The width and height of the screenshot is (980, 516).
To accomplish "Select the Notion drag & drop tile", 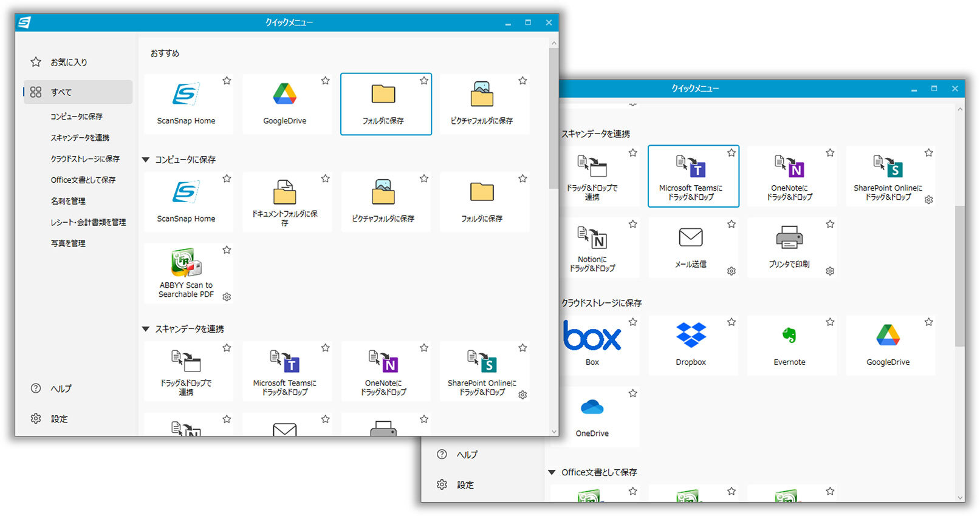I will (592, 247).
